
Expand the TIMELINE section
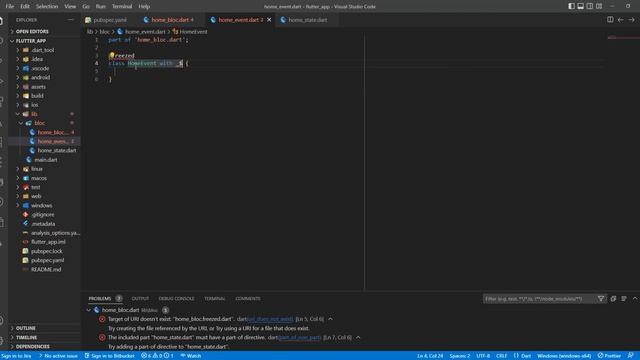44,338
